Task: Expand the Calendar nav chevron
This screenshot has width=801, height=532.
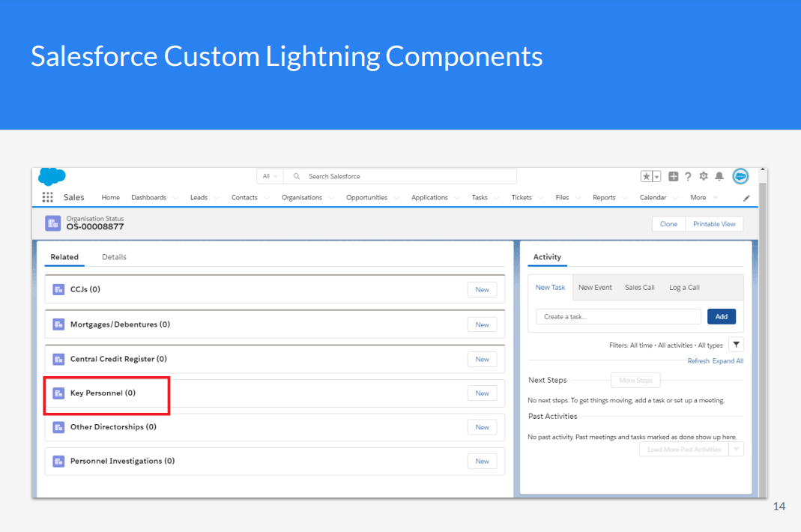Action: point(675,198)
